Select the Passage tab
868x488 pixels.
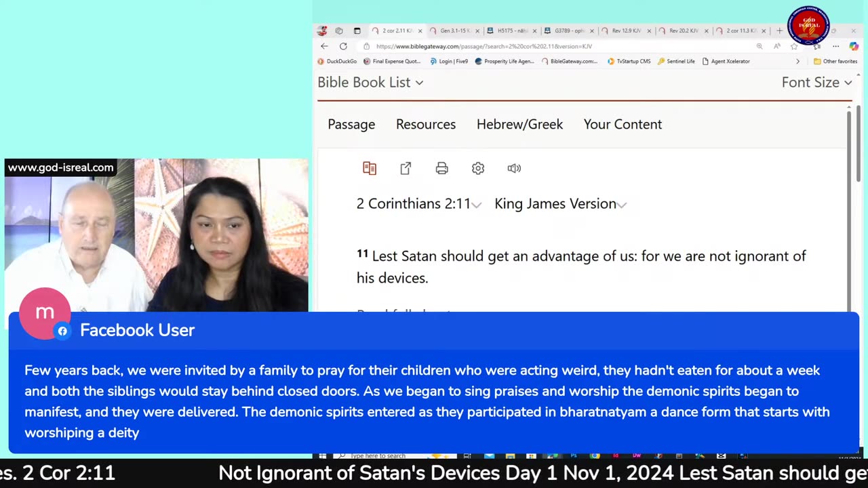[x=351, y=124]
